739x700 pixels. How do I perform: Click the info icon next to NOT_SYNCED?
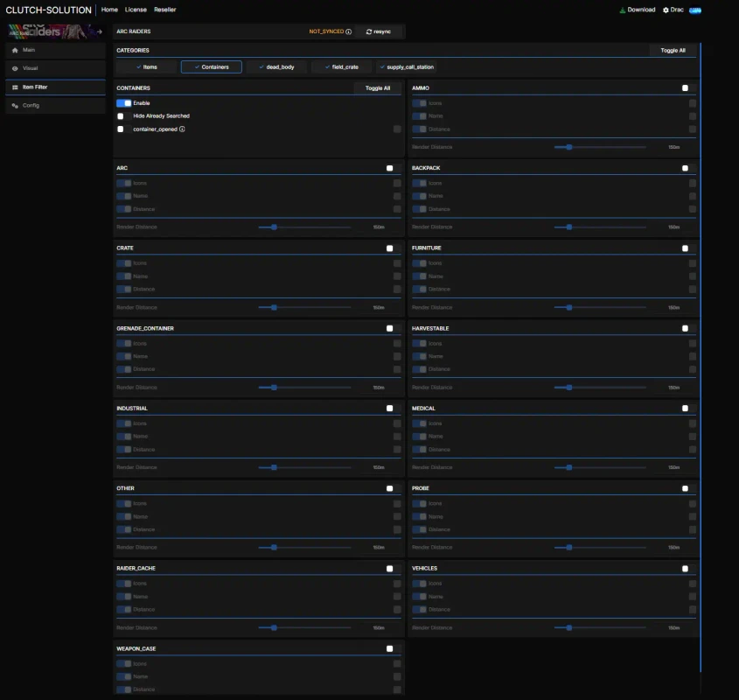(x=349, y=31)
